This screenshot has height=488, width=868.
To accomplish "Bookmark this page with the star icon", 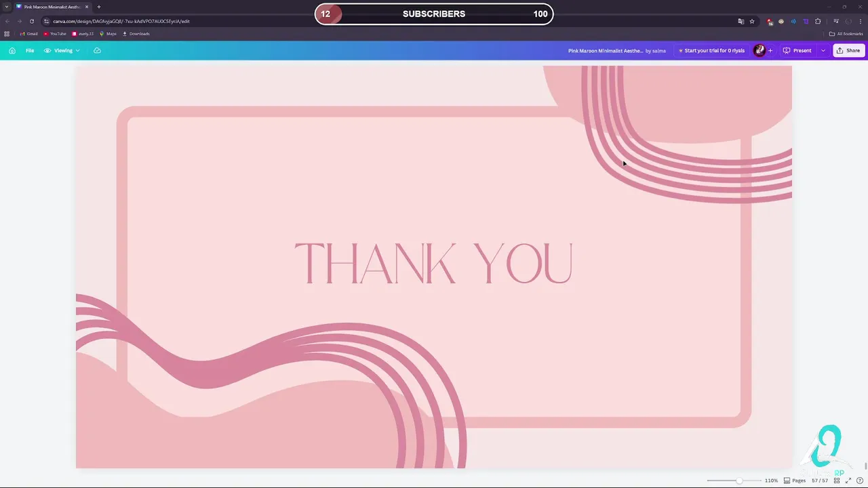I will click(x=752, y=21).
